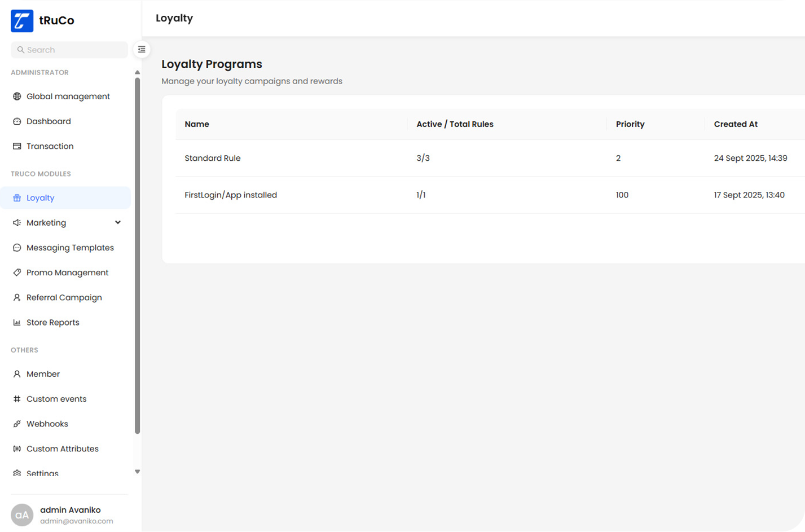Screen dimensions: 805x532
Task: Select the Member menu item
Action: click(43, 373)
